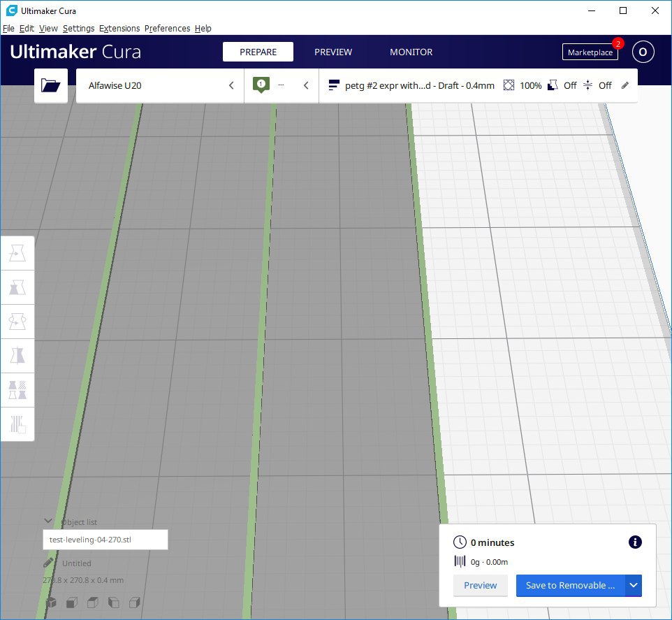Click the extruder 1 material icon
This screenshot has width=672, height=620.
click(x=261, y=85)
